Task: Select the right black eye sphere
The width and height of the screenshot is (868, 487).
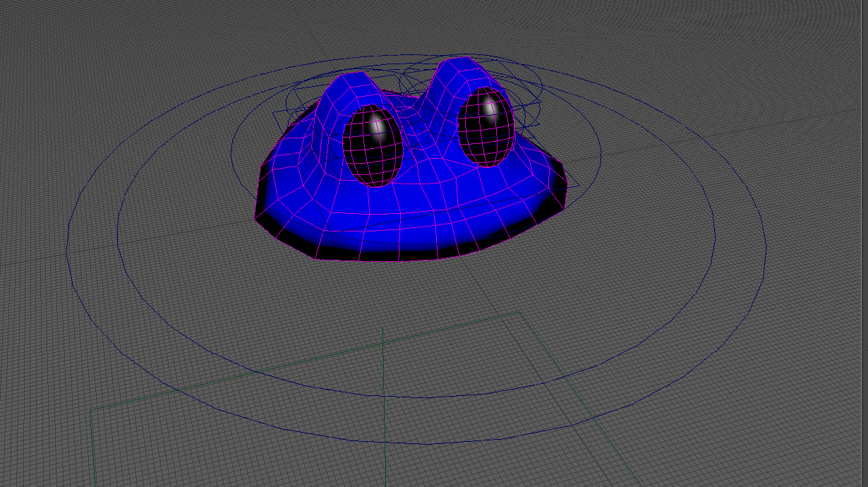Action: [486, 126]
